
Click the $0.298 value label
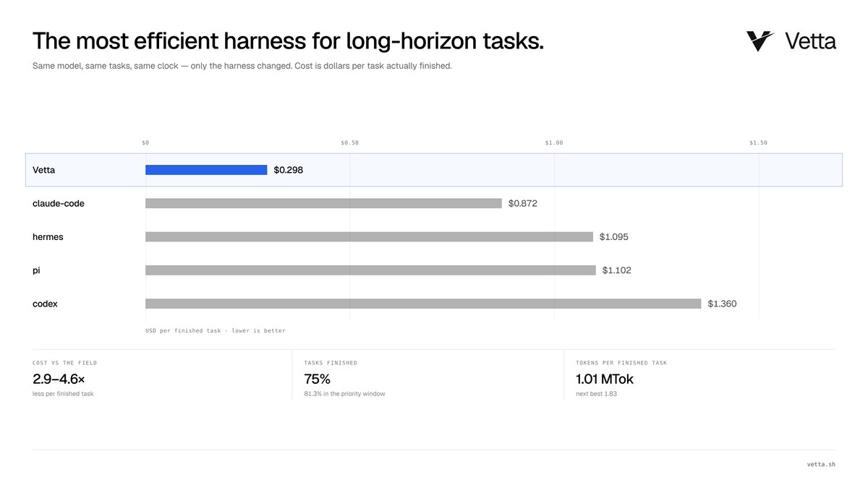(288, 170)
